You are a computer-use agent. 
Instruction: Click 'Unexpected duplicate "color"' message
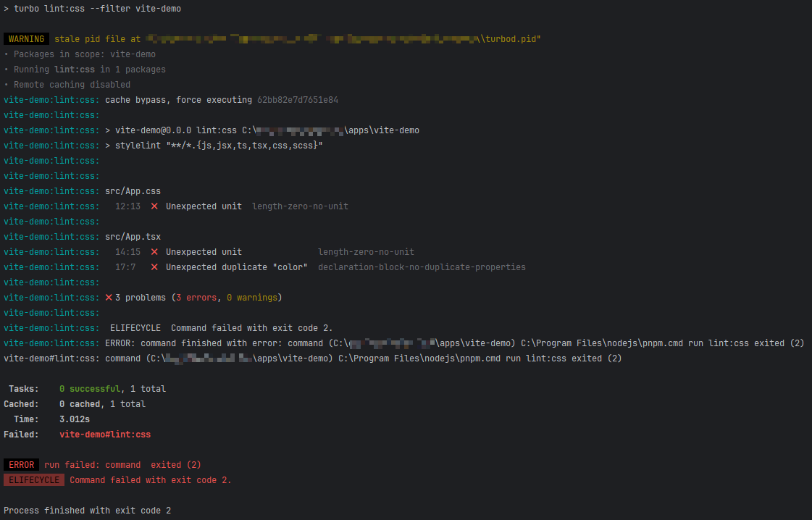click(x=237, y=267)
